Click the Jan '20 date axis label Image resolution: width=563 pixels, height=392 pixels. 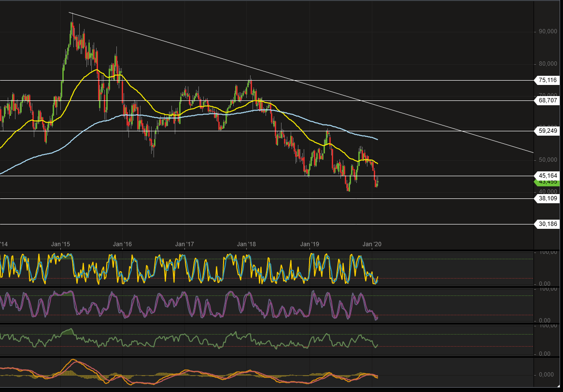(x=372, y=244)
